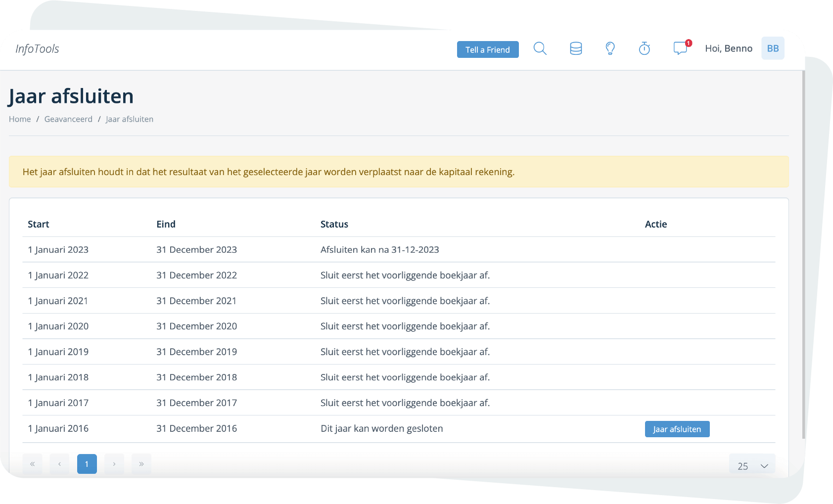833x504 pixels.
Task: Select the '1 Januari 2016' cell
Action: pos(58,428)
